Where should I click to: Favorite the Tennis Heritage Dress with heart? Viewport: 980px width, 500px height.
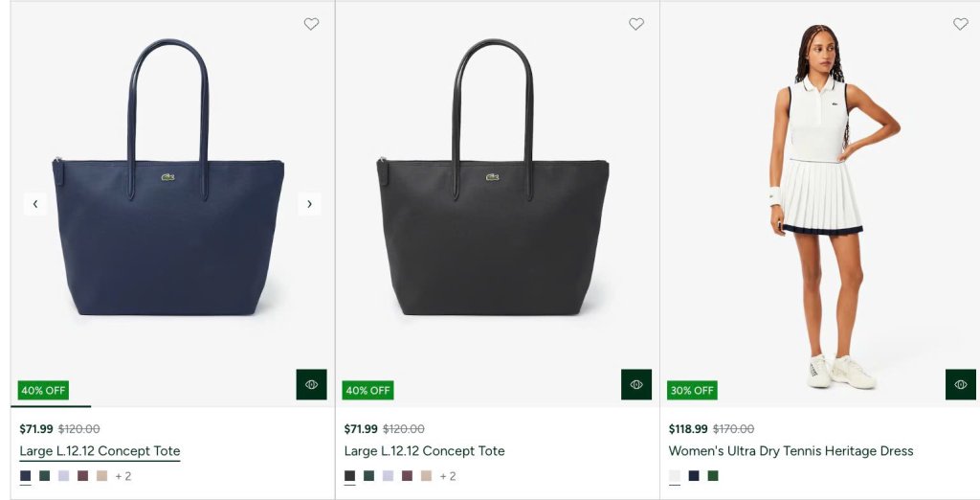click(x=961, y=24)
